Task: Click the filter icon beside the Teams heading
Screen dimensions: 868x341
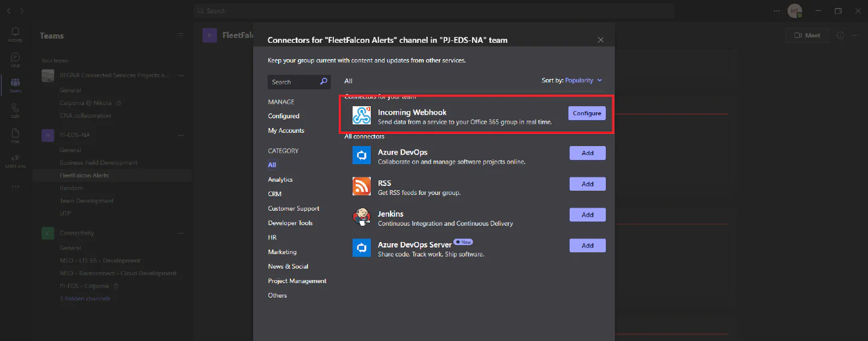Action: point(180,36)
